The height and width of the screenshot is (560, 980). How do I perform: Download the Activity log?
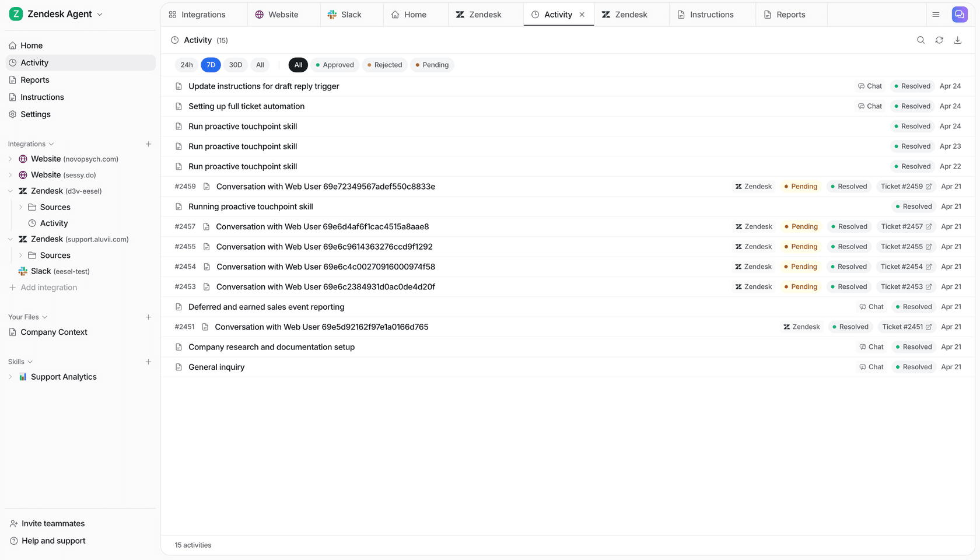click(x=957, y=40)
